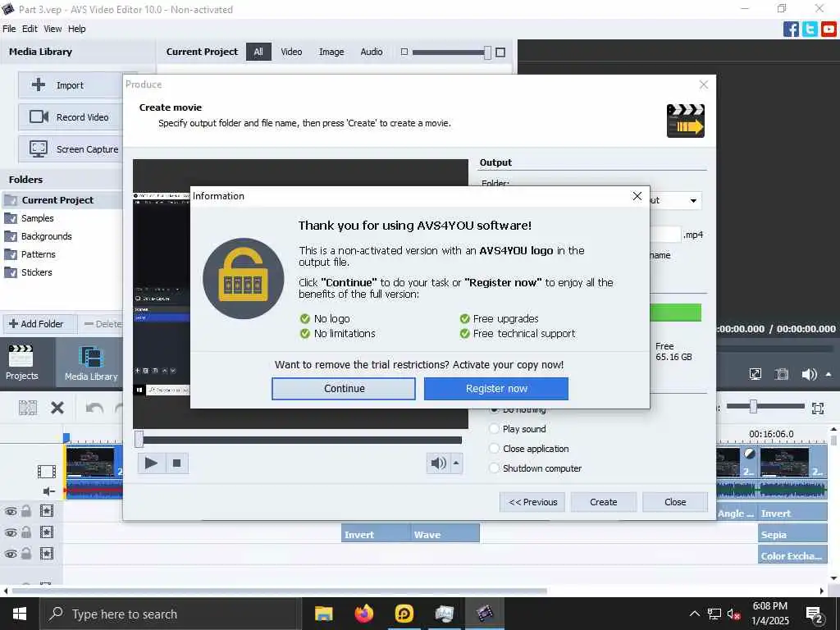Toggle lock on first effects track
The width and height of the screenshot is (840, 630).
tap(25, 510)
